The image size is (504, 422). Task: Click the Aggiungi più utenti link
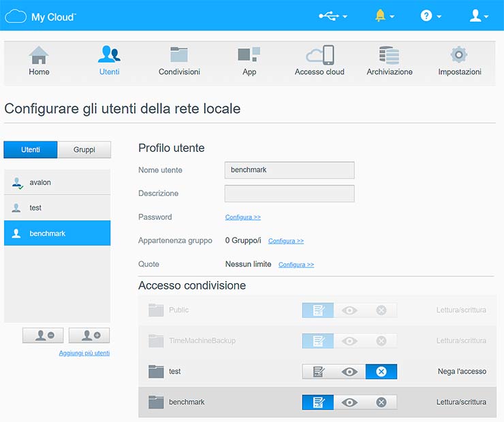coord(84,353)
